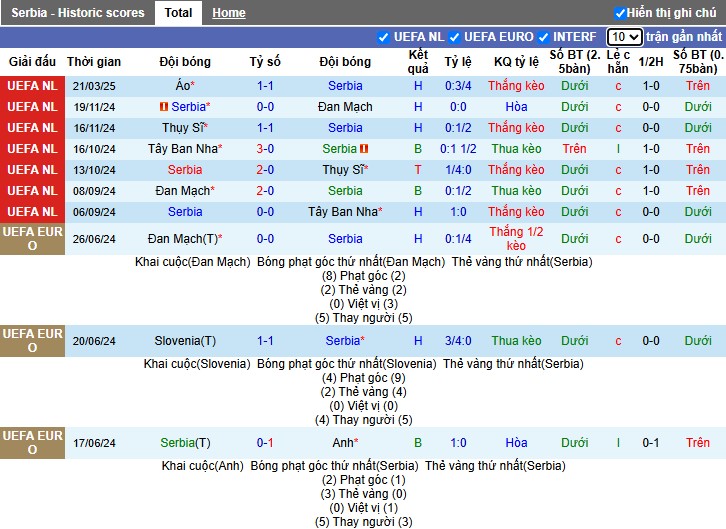Screen dimensions: 726x529
Task: Open the Đan Mạch(T) link on 26/06/24
Action: tap(182, 239)
